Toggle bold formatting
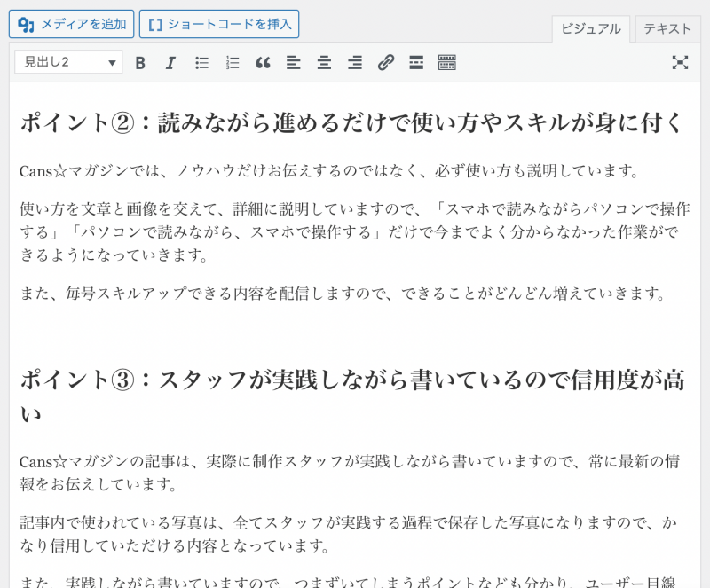 [x=140, y=63]
